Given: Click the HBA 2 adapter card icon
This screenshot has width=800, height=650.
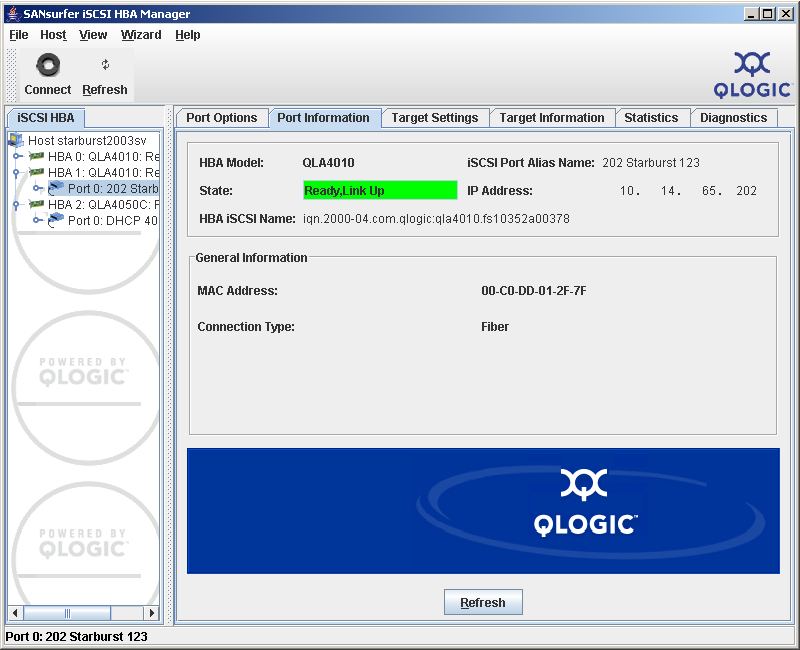Looking at the screenshot, I should click(36, 204).
